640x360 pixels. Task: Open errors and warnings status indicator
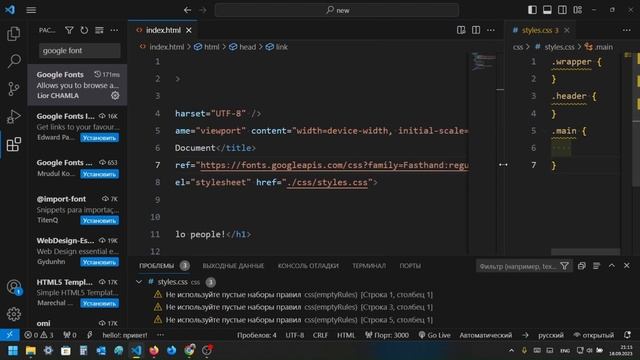point(39,335)
